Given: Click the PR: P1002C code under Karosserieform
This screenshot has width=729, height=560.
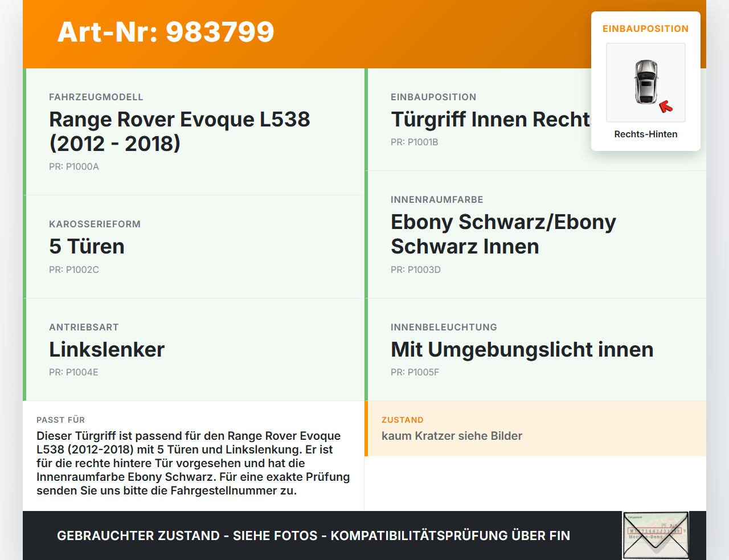Looking at the screenshot, I should (x=74, y=269).
